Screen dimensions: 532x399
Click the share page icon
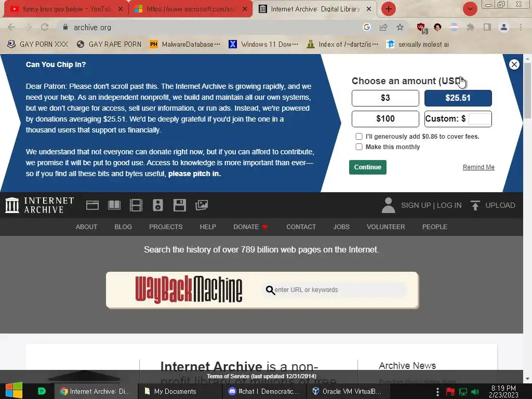[383, 27]
